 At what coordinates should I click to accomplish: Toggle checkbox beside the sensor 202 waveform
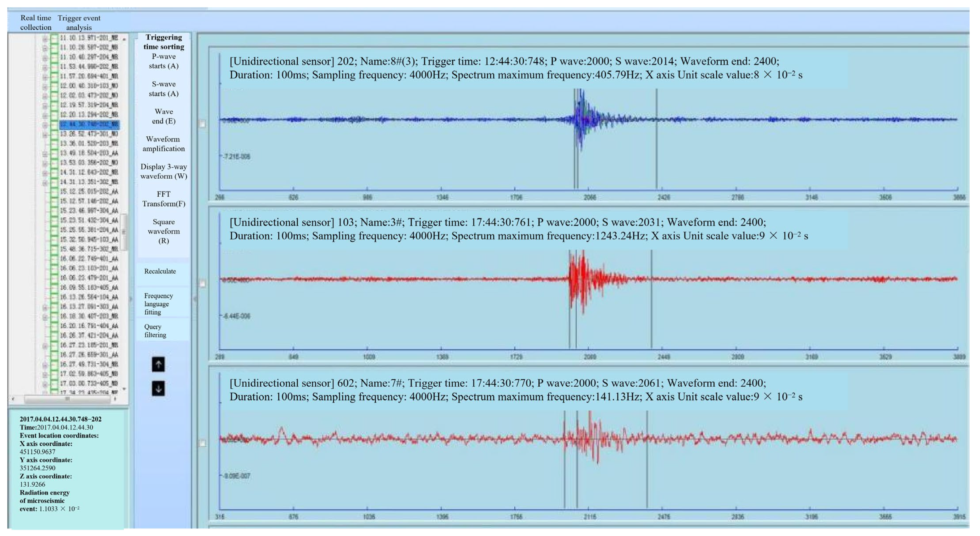(202, 124)
